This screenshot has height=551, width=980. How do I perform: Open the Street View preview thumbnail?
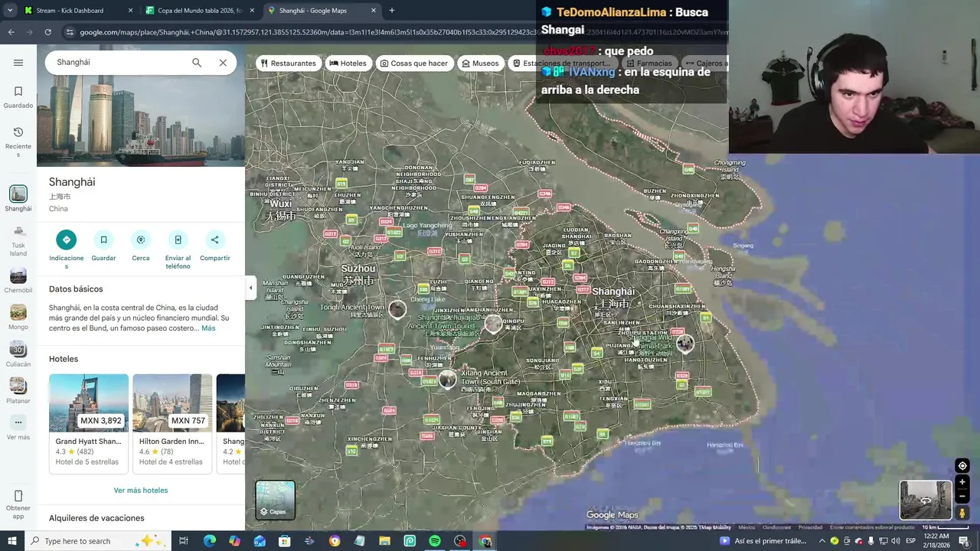coord(926,500)
